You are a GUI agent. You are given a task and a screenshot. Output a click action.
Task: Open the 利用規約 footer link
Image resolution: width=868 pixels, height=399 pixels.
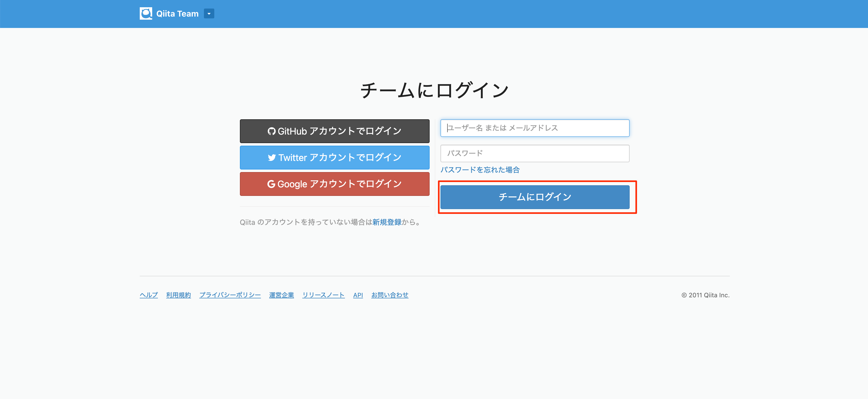tap(178, 295)
